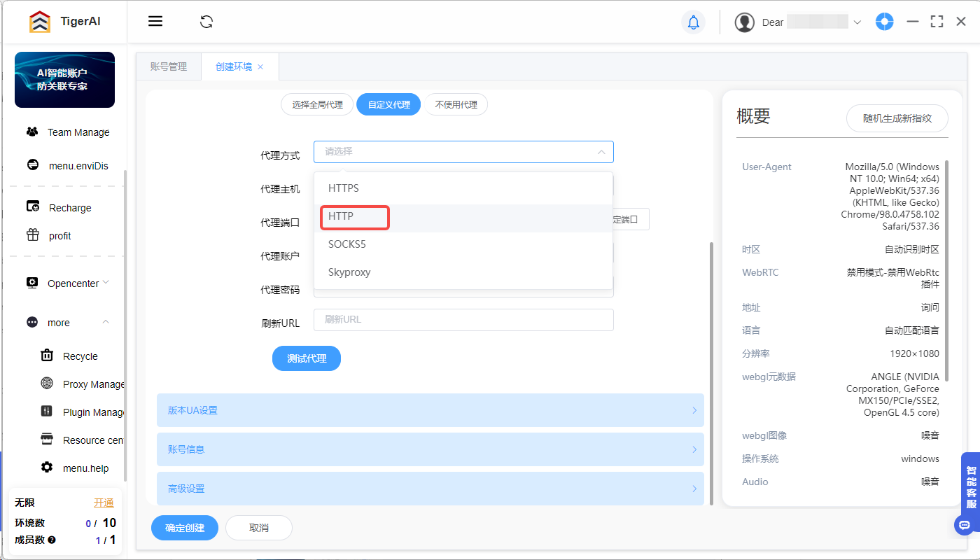The image size is (980, 560).
Task: Click the 1920×1080 resolution value
Action: (x=915, y=353)
